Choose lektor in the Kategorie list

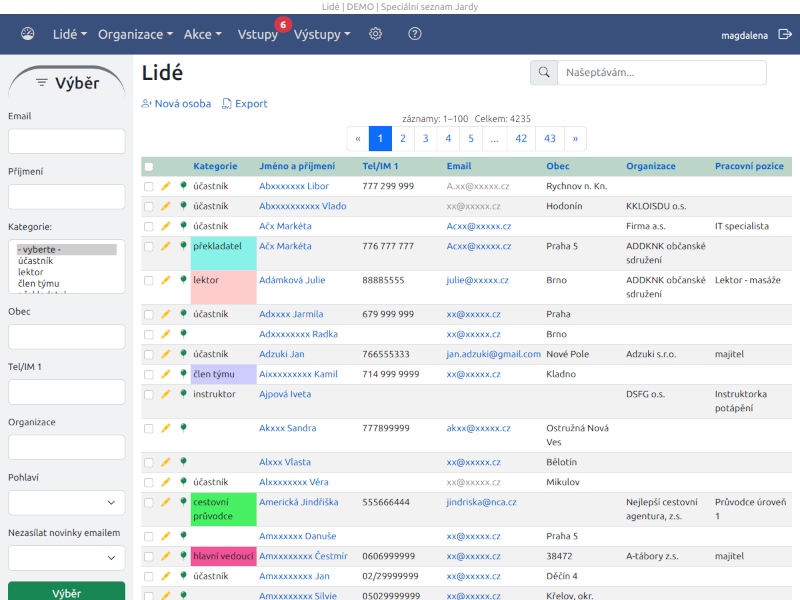click(x=31, y=272)
